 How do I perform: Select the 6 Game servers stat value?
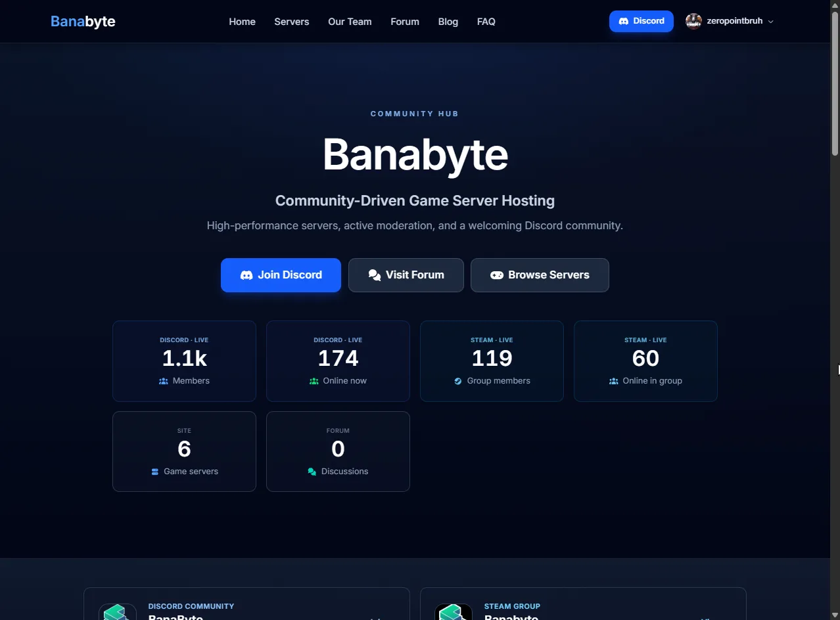pos(184,449)
